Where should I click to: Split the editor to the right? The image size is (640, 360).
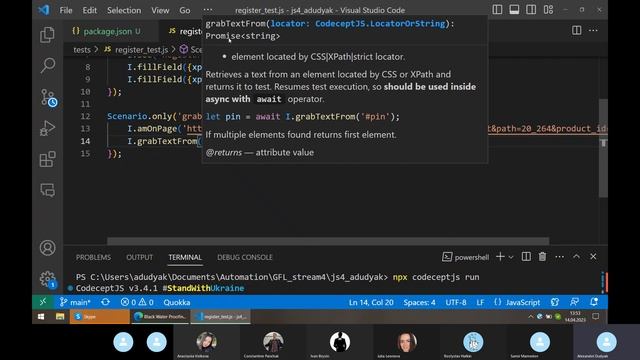click(576, 30)
